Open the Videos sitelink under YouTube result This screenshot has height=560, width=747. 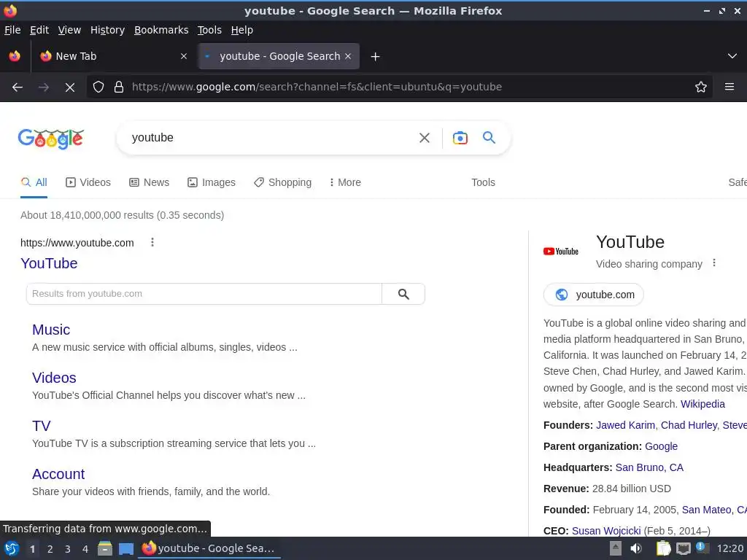pyautogui.click(x=54, y=378)
